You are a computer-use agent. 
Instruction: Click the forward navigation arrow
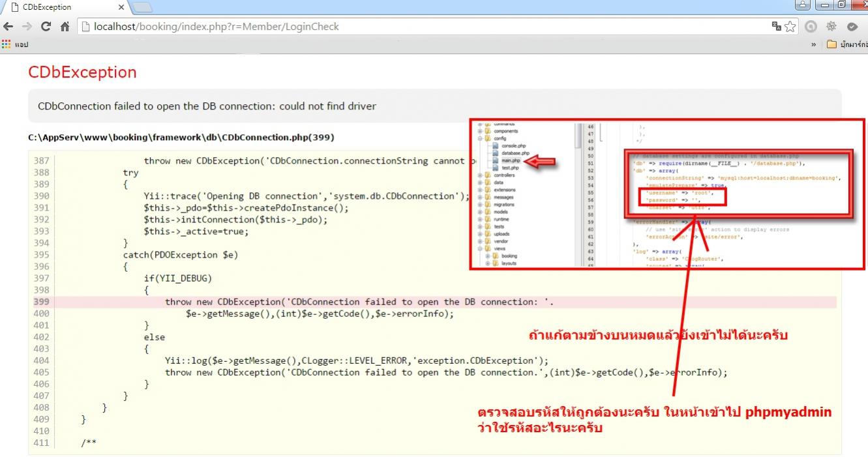(27, 27)
